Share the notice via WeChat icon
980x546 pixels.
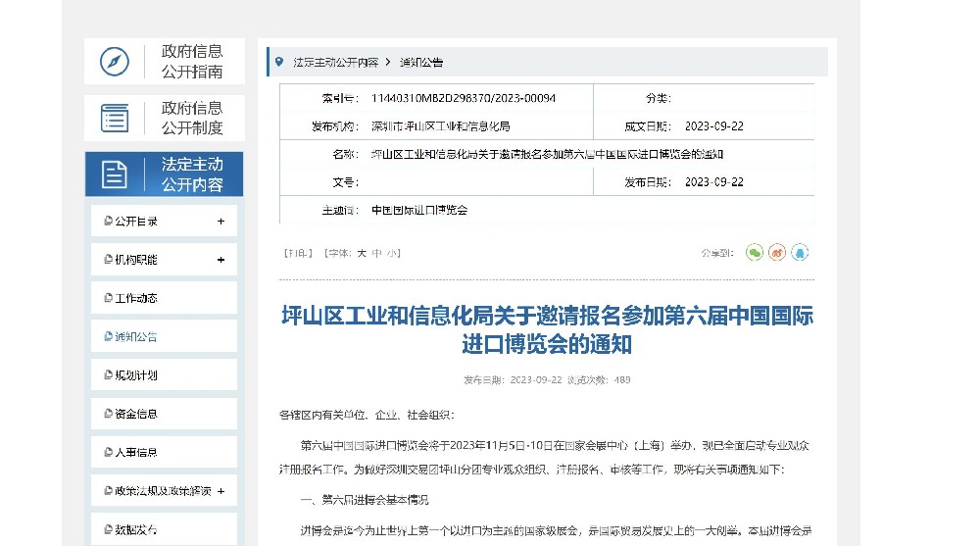pos(755,253)
